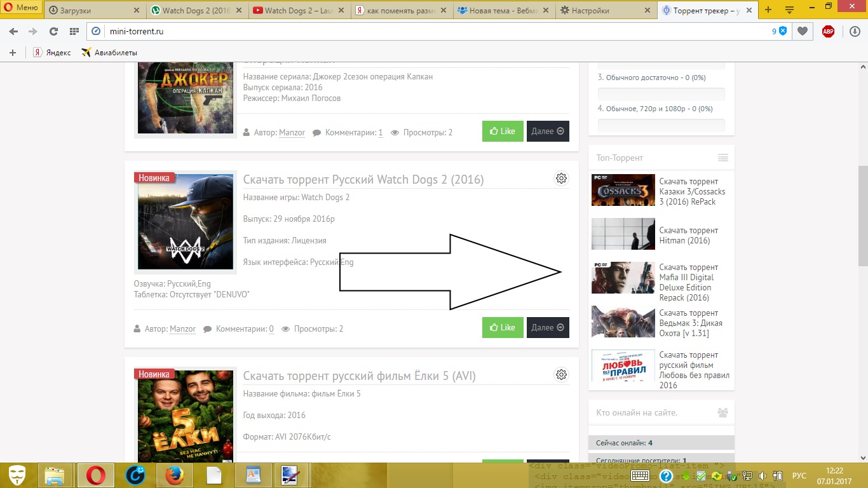Viewport: 868px width, 488px height.
Task: Close the Настройки tab
Action: [x=647, y=10]
